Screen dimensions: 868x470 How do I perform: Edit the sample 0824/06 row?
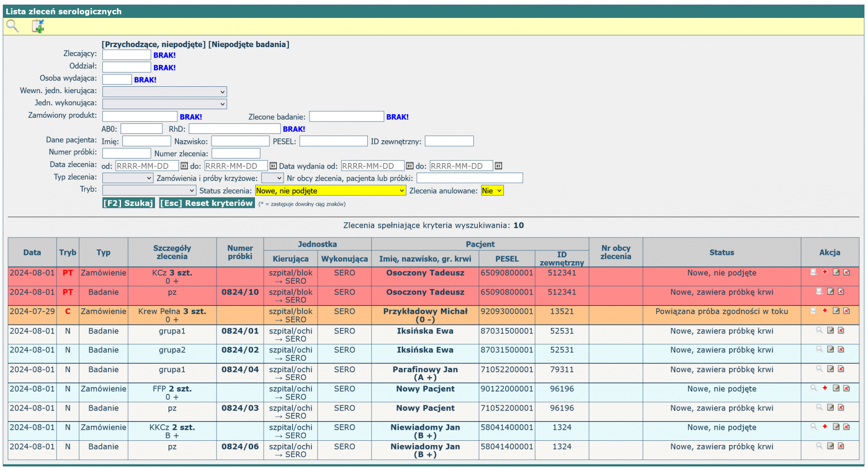pyautogui.click(x=831, y=446)
